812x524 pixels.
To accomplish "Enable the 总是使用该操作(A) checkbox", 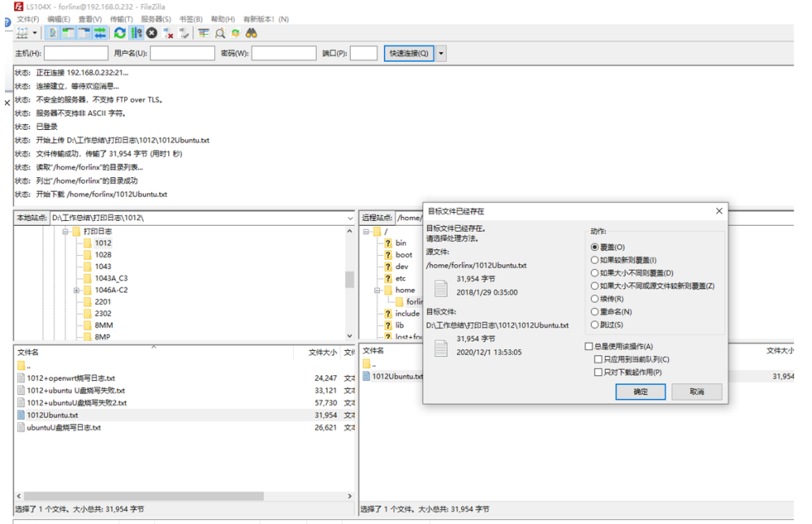I will pos(589,347).
